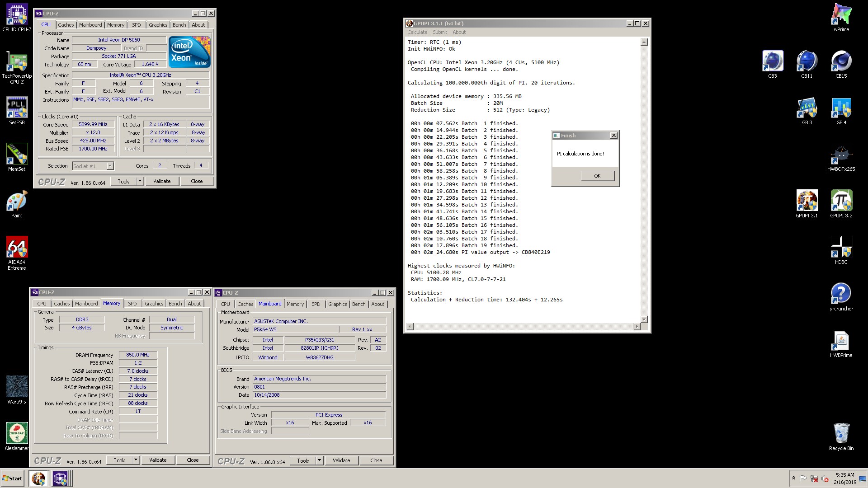Open the Tools dropdown arrow in the CPU window

pyautogui.click(x=140, y=181)
